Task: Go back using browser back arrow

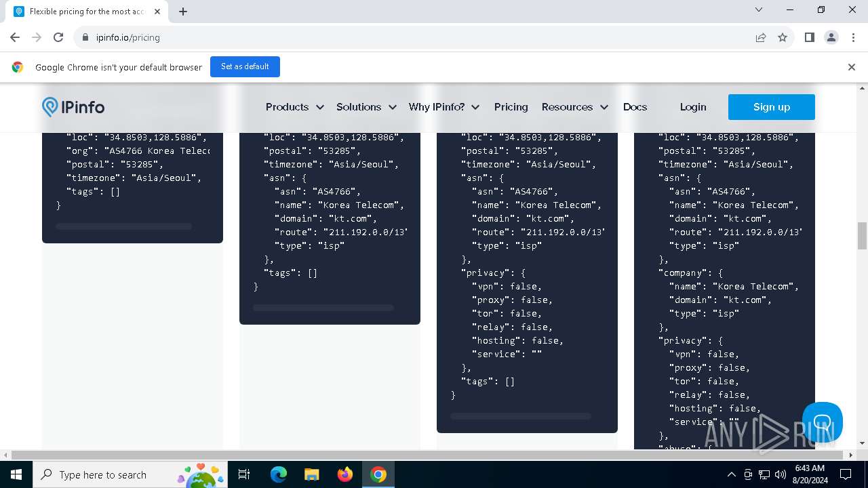Action: (15, 37)
